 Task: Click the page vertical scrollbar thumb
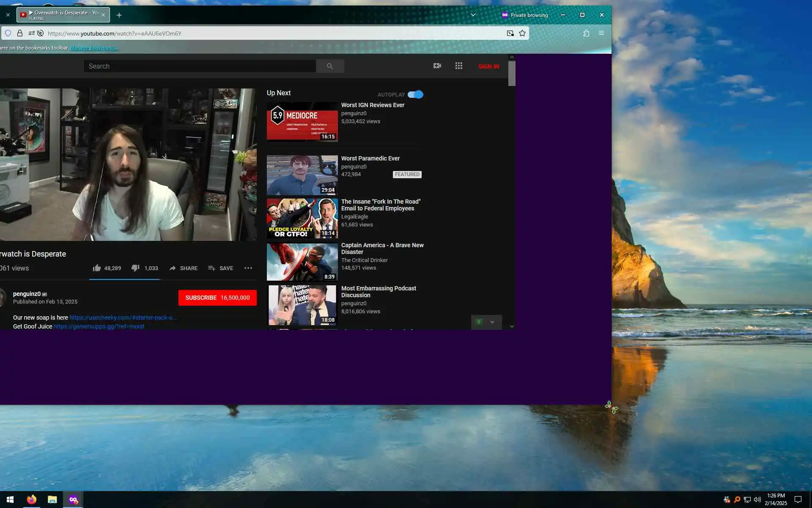point(512,73)
